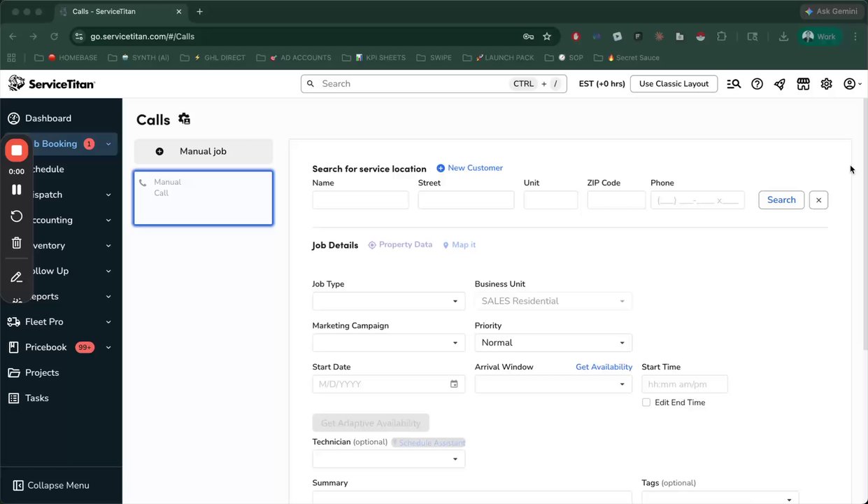Open the calendar icon in Start Date
The height and width of the screenshot is (504, 868).
(x=454, y=384)
